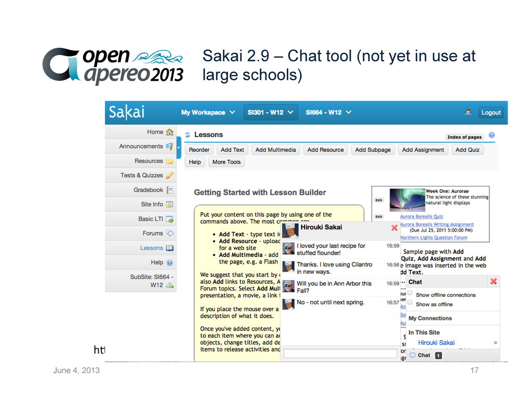
Task: Open Tests & Quizzes in the sidebar
Action: 141,176
